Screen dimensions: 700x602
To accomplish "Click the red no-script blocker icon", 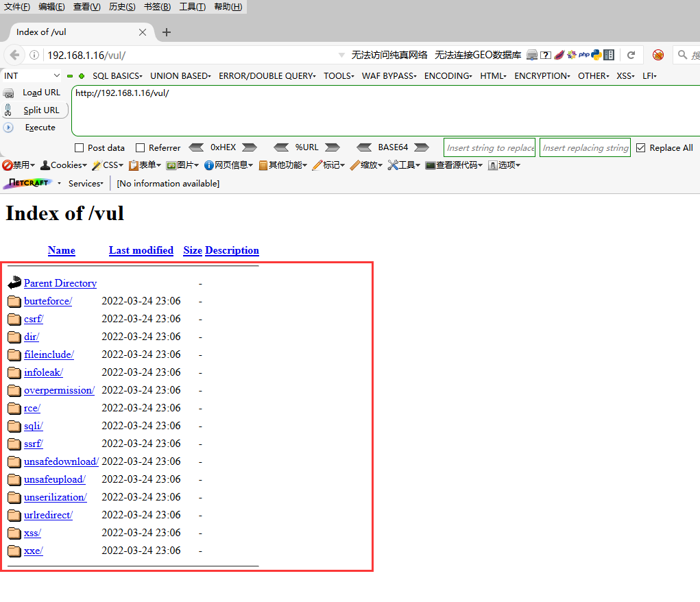I will click(x=658, y=55).
